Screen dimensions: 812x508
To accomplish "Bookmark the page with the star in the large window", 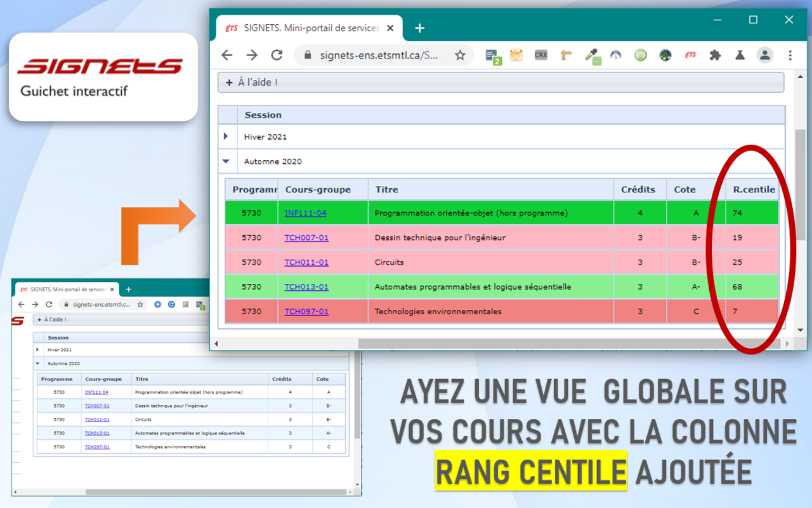I will point(460,55).
